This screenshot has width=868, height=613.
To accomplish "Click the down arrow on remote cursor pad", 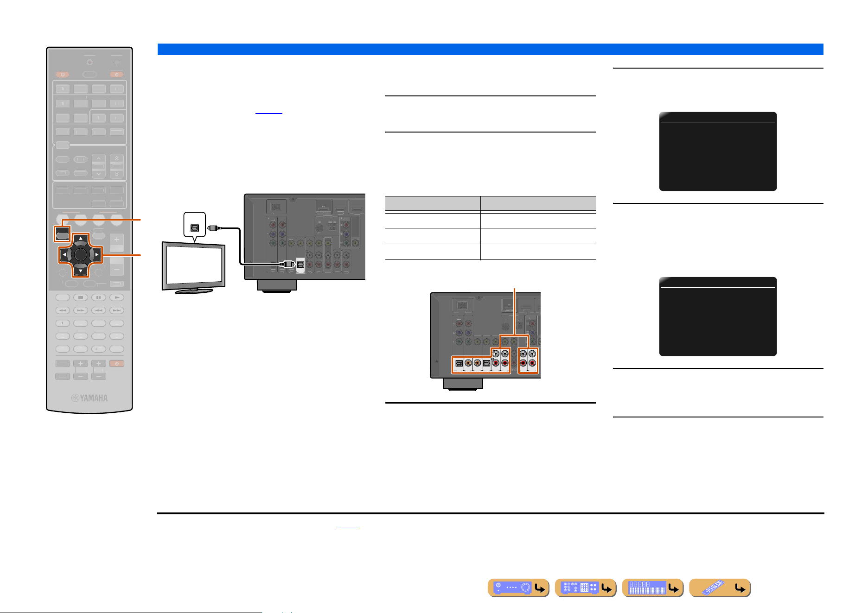I will [x=81, y=271].
